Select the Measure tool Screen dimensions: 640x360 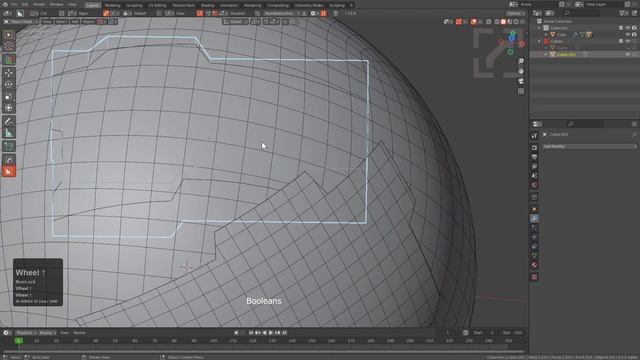[x=9, y=133]
